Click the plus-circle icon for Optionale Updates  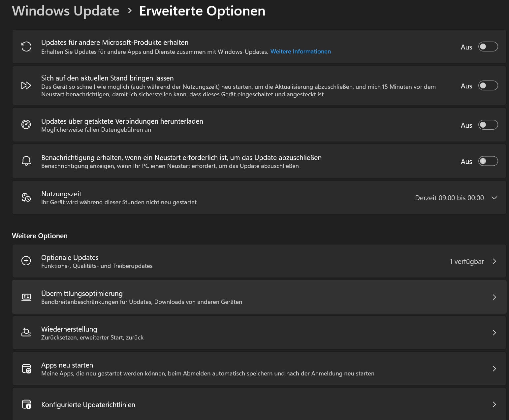tap(26, 261)
